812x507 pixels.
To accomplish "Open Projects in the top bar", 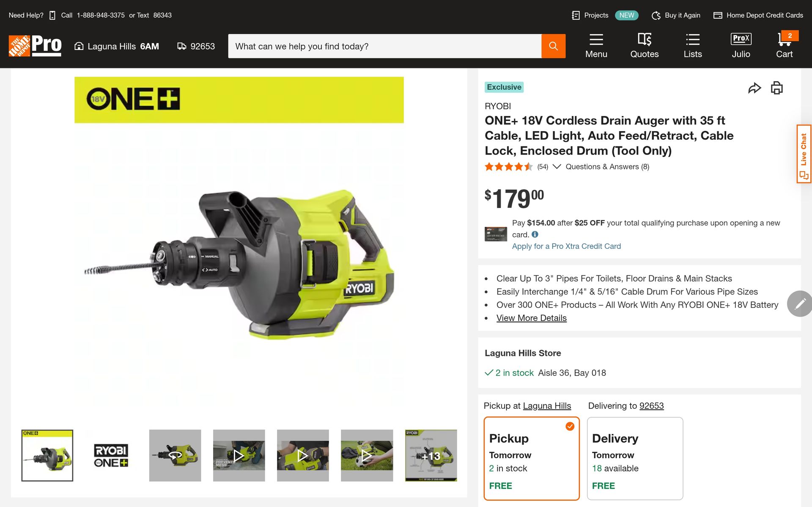I will click(x=590, y=15).
